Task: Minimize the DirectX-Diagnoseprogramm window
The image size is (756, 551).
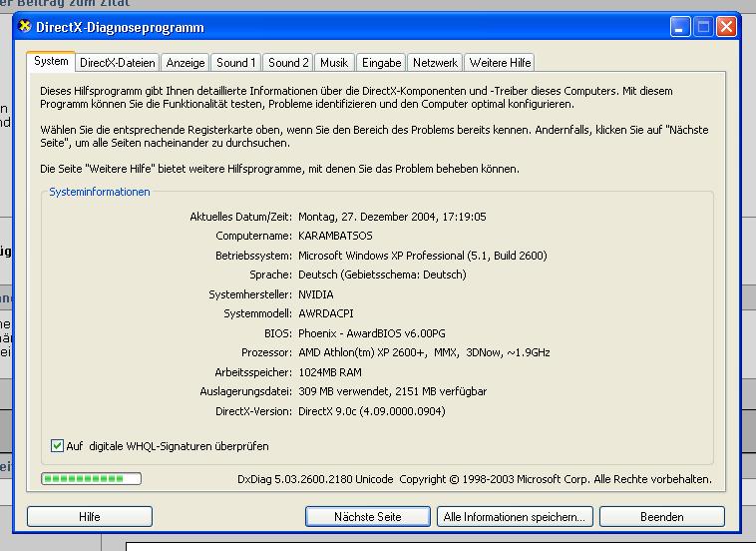Action: click(x=680, y=27)
